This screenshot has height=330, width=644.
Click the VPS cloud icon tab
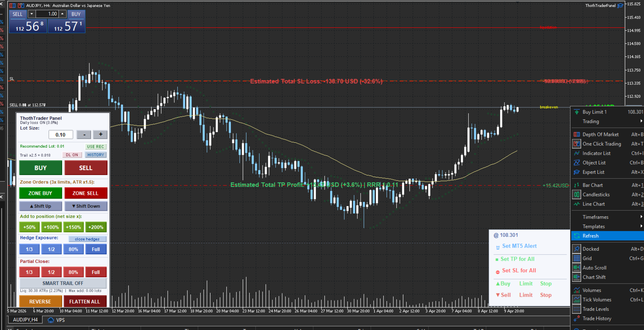[x=51, y=320]
